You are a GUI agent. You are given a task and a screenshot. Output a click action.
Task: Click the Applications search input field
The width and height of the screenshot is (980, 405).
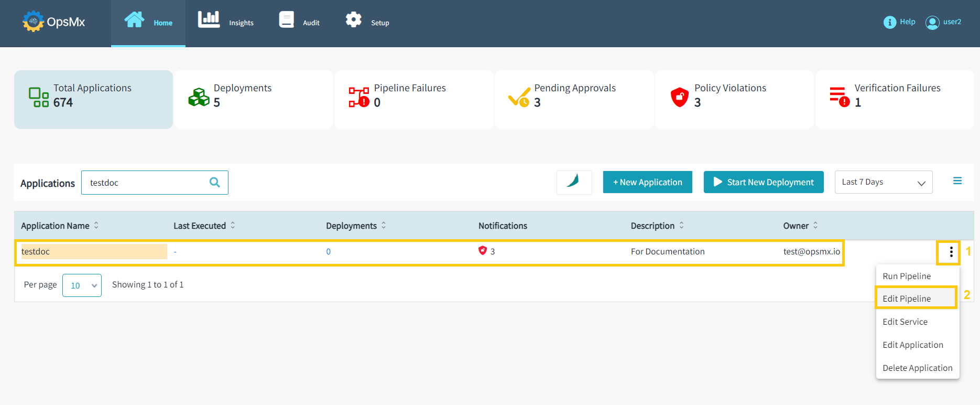[147, 183]
